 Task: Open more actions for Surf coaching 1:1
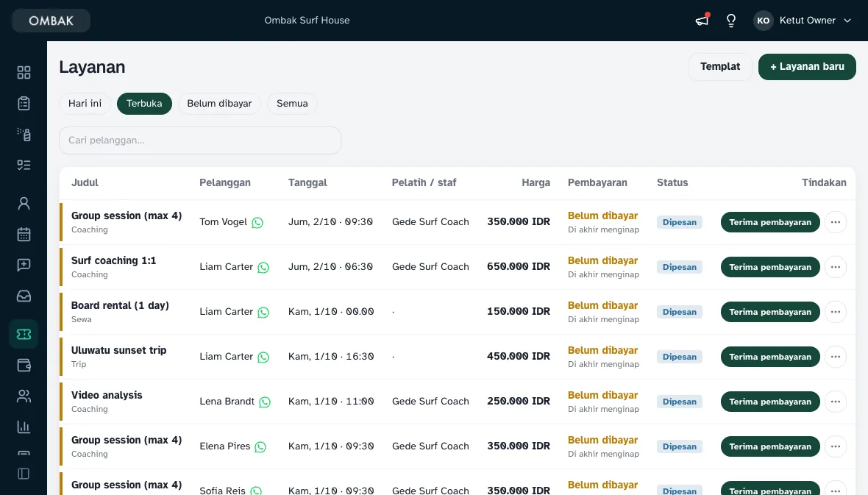tap(836, 267)
